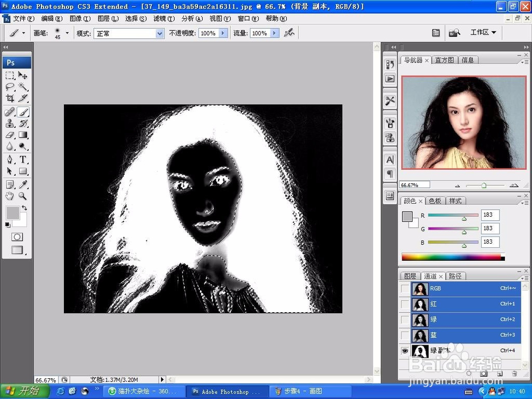Activate the Clone Stamp tool
Screen dimensions: 532x399
pos(9,123)
